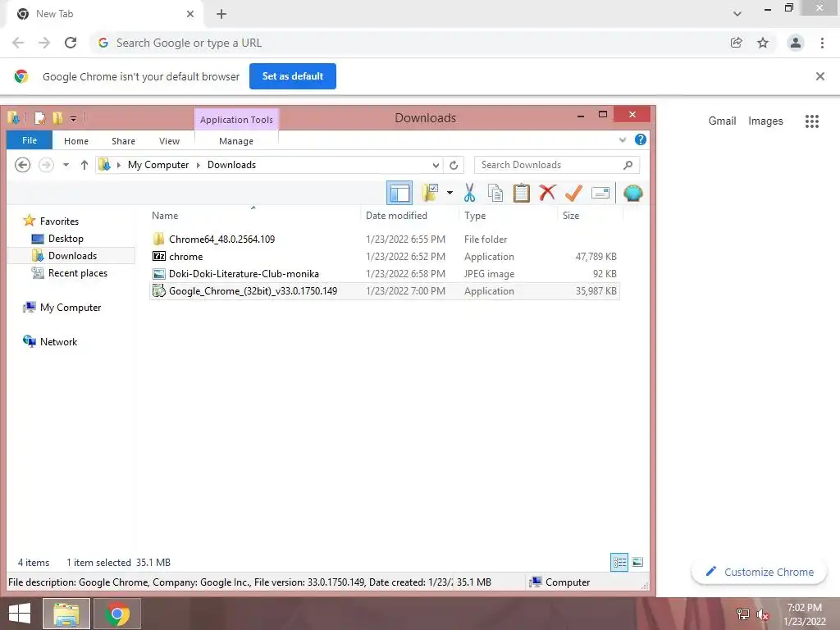Image resolution: width=840 pixels, height=630 pixels.
Task: Open recent locations dropdown arrow
Action: click(x=66, y=165)
